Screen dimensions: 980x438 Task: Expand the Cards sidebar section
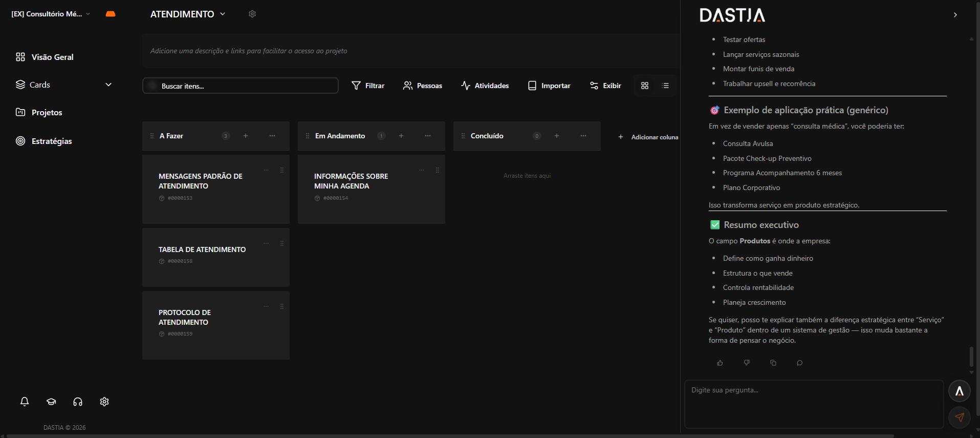(108, 85)
